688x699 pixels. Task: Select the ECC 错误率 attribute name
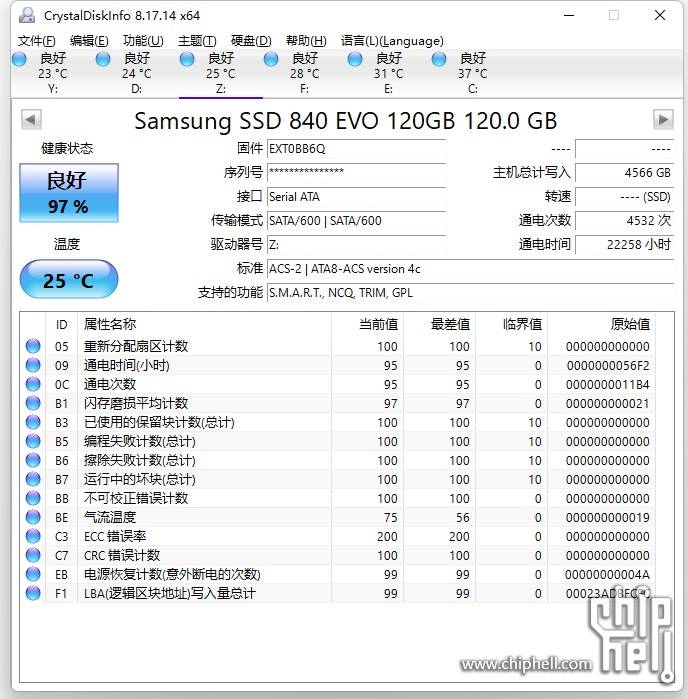[115, 536]
